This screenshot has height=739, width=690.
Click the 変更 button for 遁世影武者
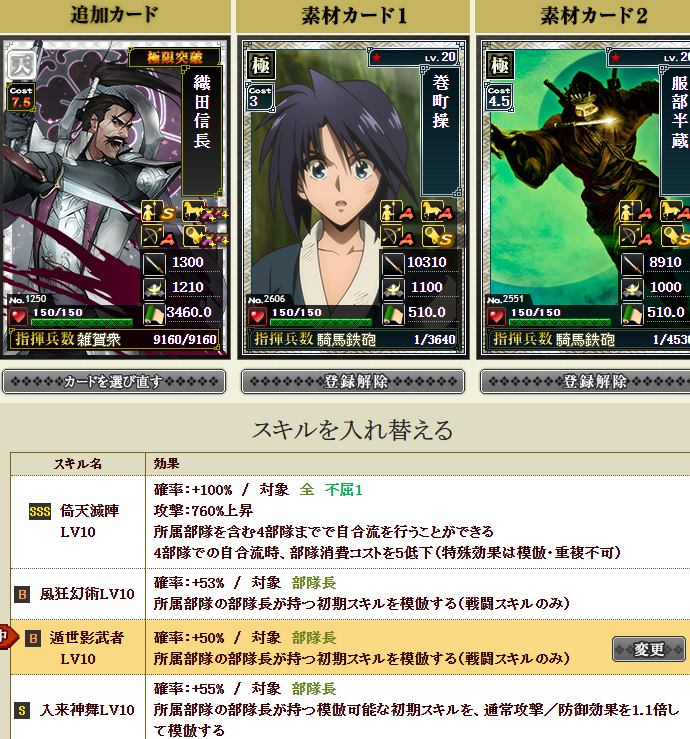pyautogui.click(x=649, y=649)
